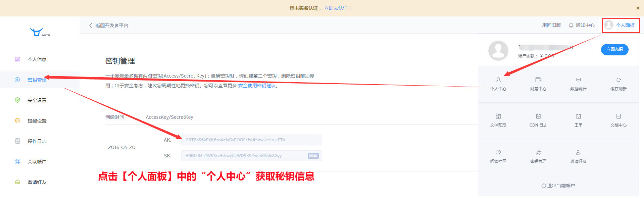Viewport: 644px width, 198px height.
Task: Dismiss the verification banner with the X
Action: tap(638, 8)
